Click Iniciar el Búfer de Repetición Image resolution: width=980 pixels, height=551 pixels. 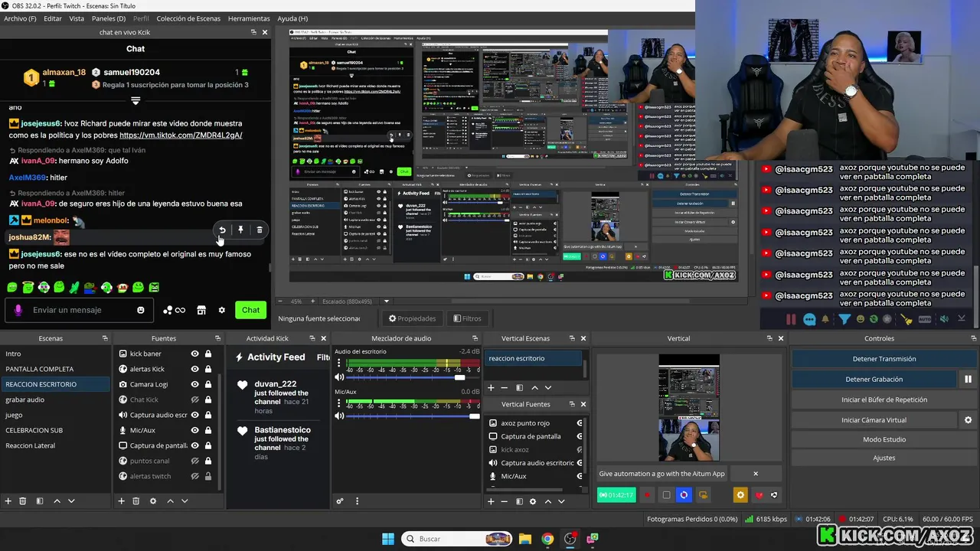tap(884, 399)
